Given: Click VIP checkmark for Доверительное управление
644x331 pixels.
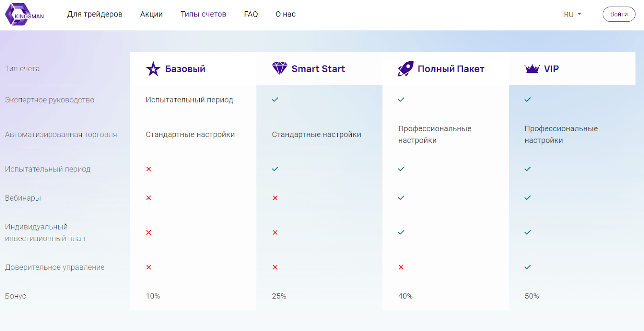Looking at the screenshot, I should [x=528, y=267].
